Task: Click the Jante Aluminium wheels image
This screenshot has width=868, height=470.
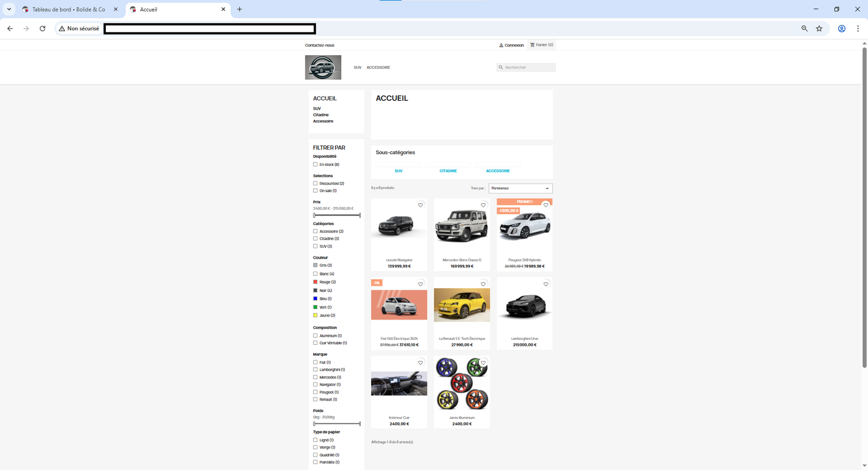Action: (x=462, y=384)
